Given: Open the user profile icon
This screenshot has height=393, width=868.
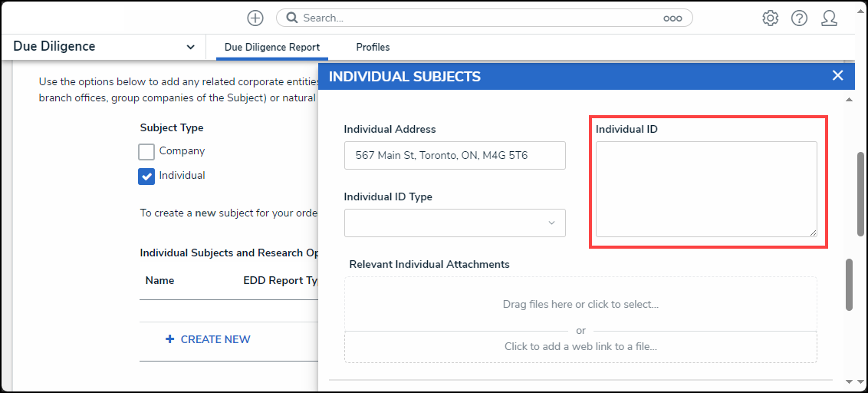Looking at the screenshot, I should (x=829, y=18).
